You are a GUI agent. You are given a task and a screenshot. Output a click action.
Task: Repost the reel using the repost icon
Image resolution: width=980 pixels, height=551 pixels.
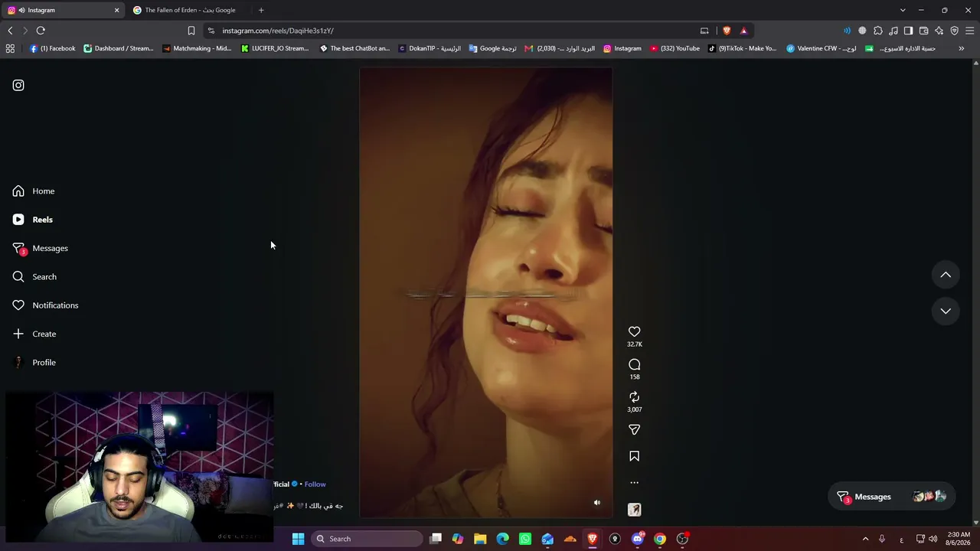point(634,397)
